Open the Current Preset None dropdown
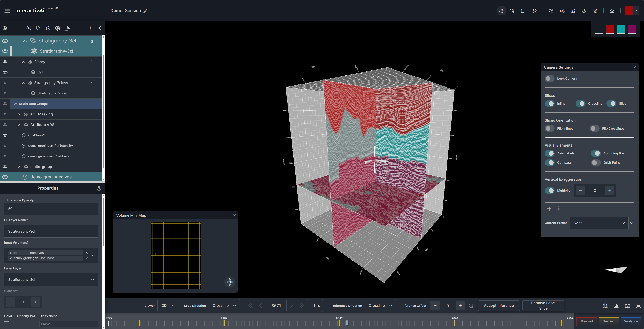Image resolution: width=644 pixels, height=329 pixels. (599, 223)
